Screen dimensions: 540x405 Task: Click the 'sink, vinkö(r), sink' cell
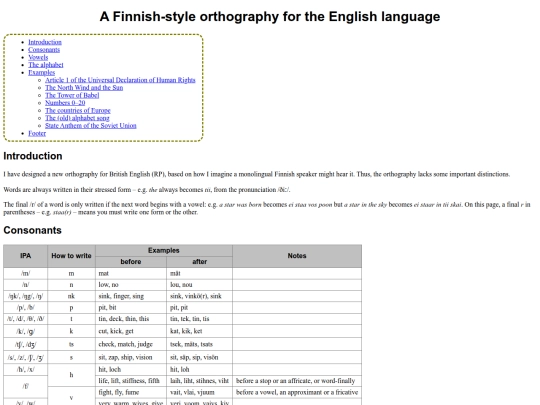[199, 296]
